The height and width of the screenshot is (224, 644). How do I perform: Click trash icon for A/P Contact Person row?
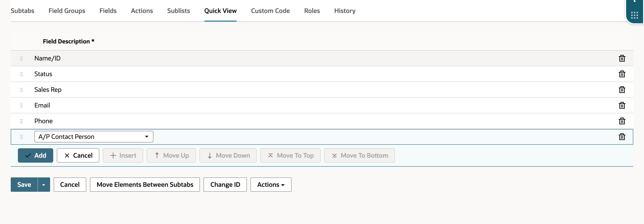click(622, 137)
